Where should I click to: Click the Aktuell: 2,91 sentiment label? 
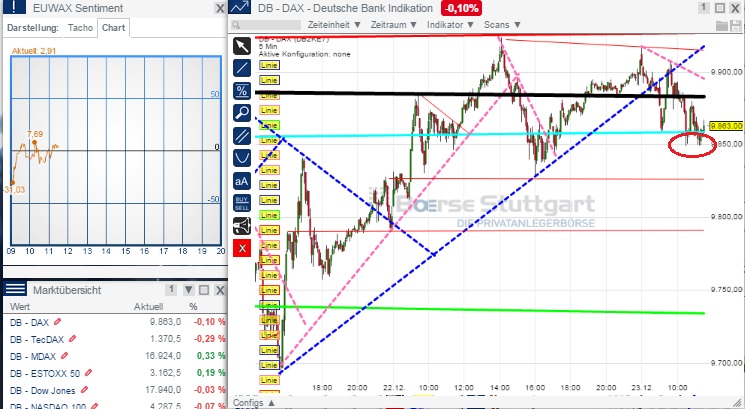coord(34,51)
